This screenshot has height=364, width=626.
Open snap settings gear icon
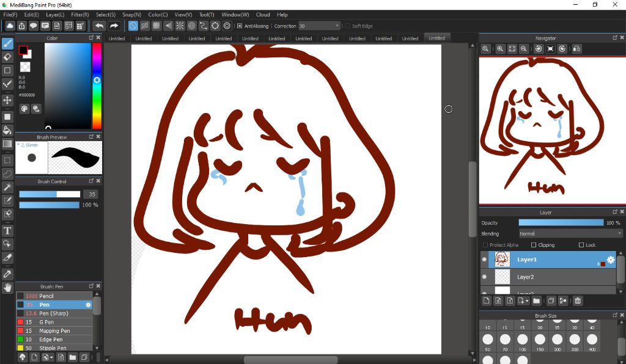pos(227,26)
